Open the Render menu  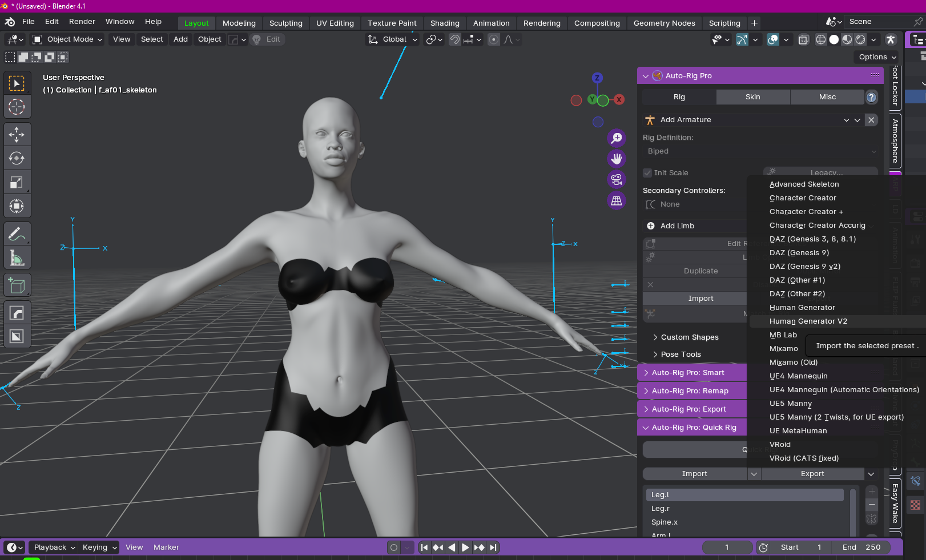(x=82, y=22)
